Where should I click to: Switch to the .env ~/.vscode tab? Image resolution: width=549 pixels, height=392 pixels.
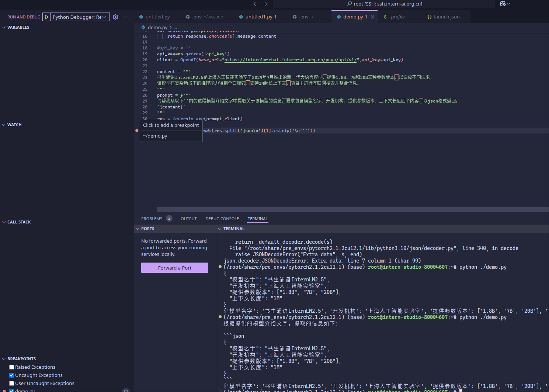click(204, 17)
